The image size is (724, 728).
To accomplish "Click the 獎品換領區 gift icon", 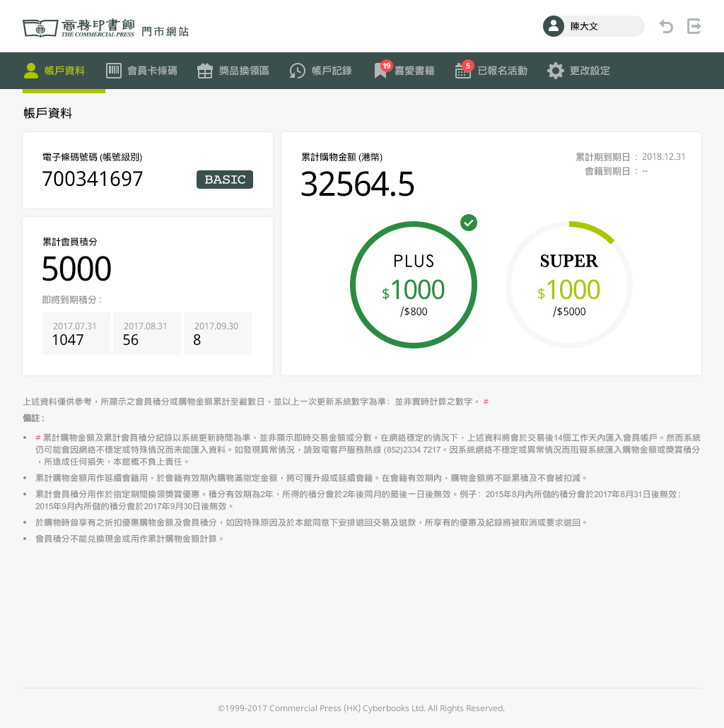I will pyautogui.click(x=205, y=71).
